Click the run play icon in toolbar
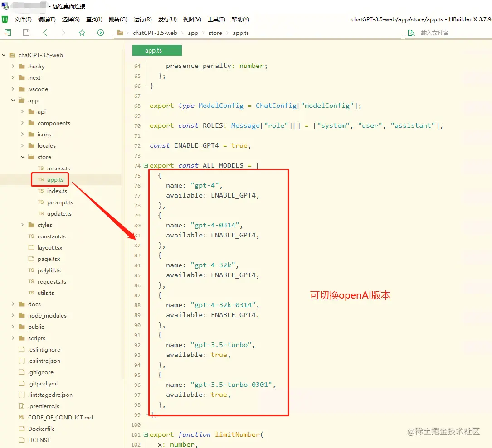The height and width of the screenshot is (448, 492). pyautogui.click(x=100, y=33)
